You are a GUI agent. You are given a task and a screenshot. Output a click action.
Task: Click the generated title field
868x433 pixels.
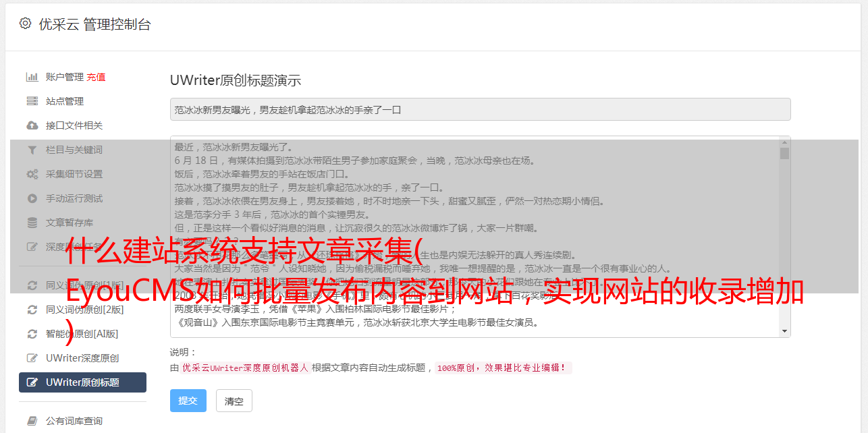coord(480,109)
